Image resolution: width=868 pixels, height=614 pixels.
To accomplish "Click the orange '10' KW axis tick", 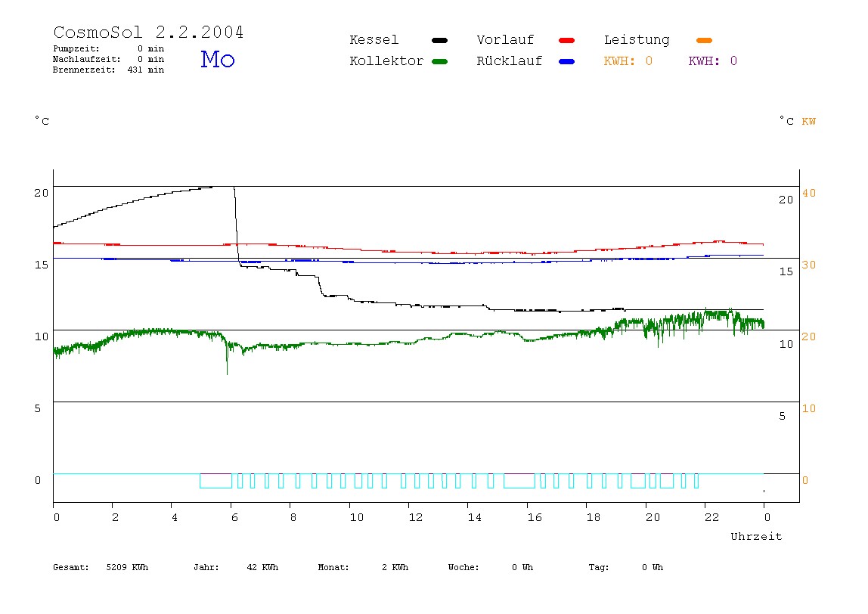I will point(809,408).
